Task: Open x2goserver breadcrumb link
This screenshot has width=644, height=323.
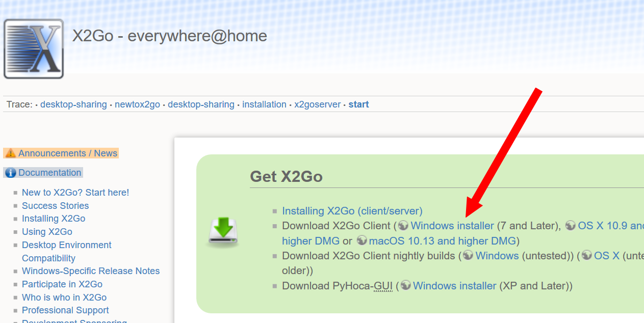Action: pos(317,104)
